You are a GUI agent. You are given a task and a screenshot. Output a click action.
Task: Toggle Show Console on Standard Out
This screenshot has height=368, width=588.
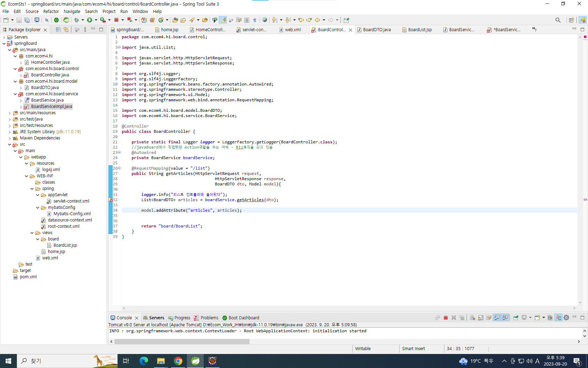[497, 318]
